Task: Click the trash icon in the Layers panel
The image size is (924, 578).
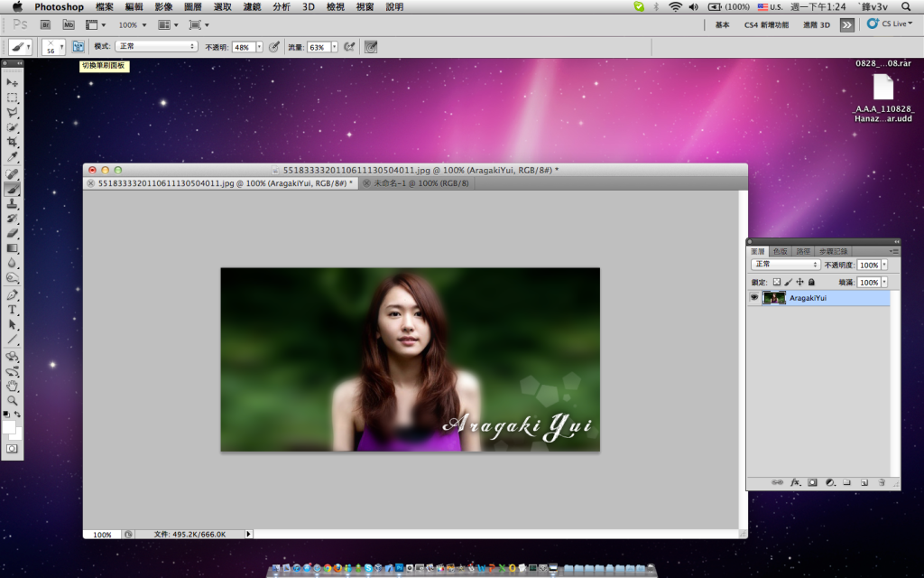Action: tap(880, 483)
